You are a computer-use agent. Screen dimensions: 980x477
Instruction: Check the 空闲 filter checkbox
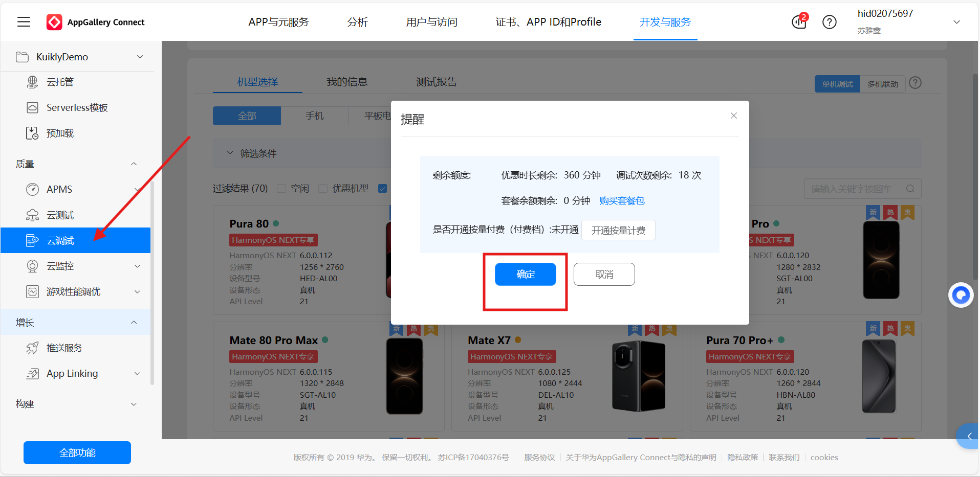[281, 188]
